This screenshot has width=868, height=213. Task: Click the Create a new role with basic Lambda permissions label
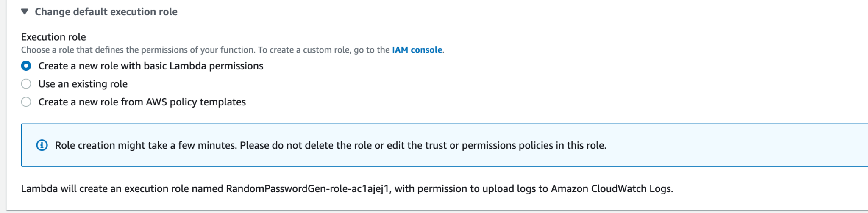point(151,66)
